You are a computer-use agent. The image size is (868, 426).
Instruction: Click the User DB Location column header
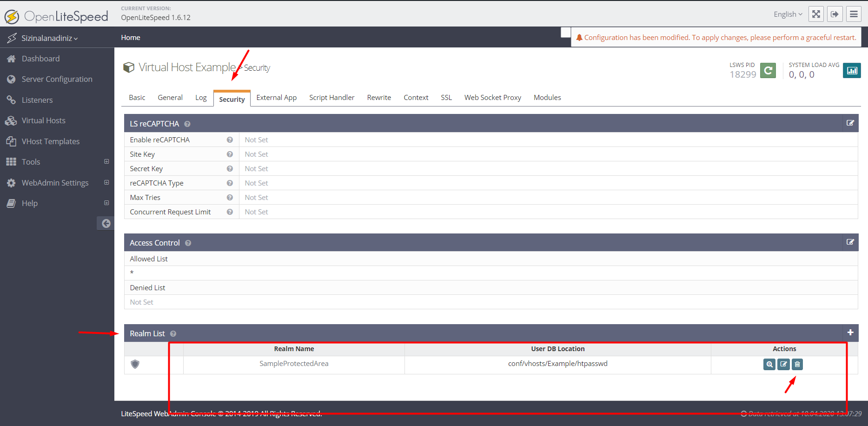pyautogui.click(x=558, y=349)
